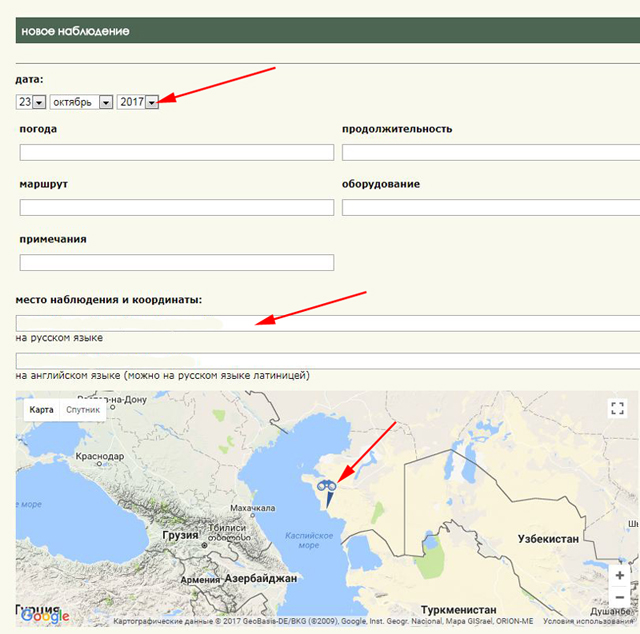
Task: Click the location field for английском языке
Action: [x=327, y=361]
